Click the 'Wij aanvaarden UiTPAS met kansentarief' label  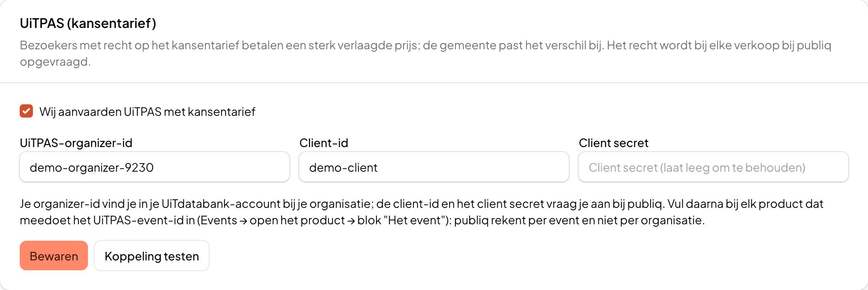coord(147,112)
